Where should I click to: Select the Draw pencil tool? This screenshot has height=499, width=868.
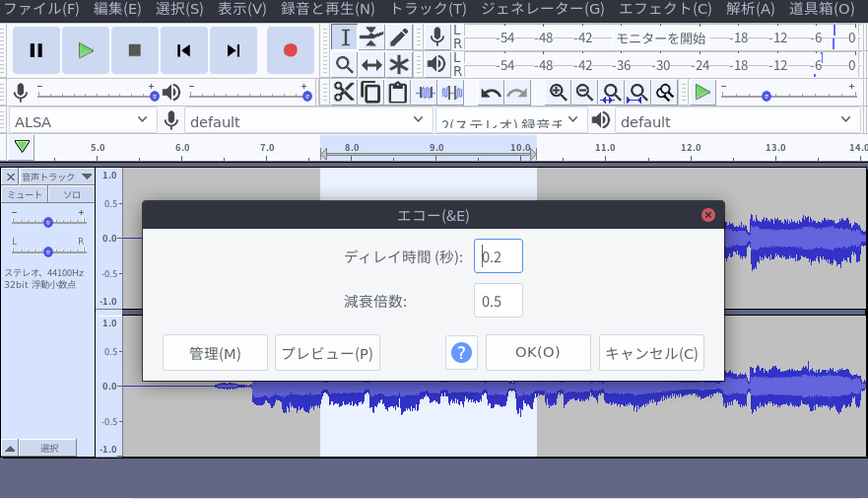point(399,37)
